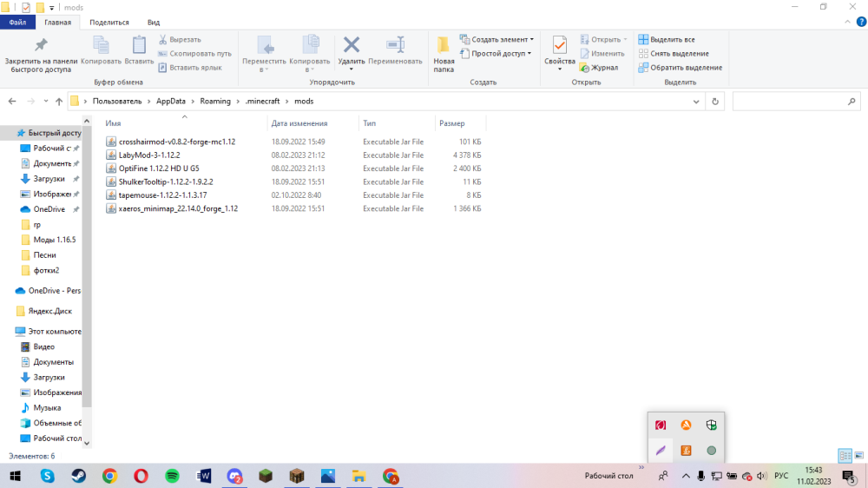Click Вырезать cut command
This screenshot has width=868, height=488.
[x=180, y=40]
